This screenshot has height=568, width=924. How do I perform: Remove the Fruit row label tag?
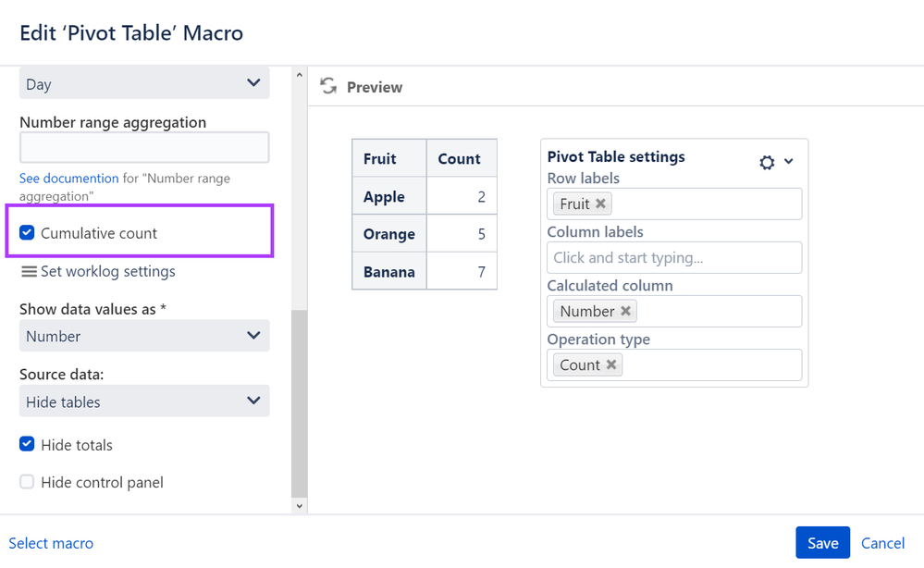point(600,204)
